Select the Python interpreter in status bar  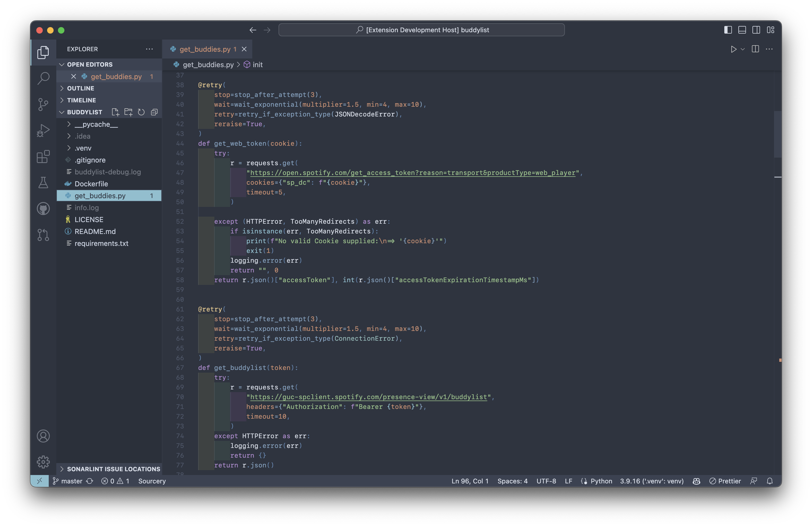[x=652, y=481]
